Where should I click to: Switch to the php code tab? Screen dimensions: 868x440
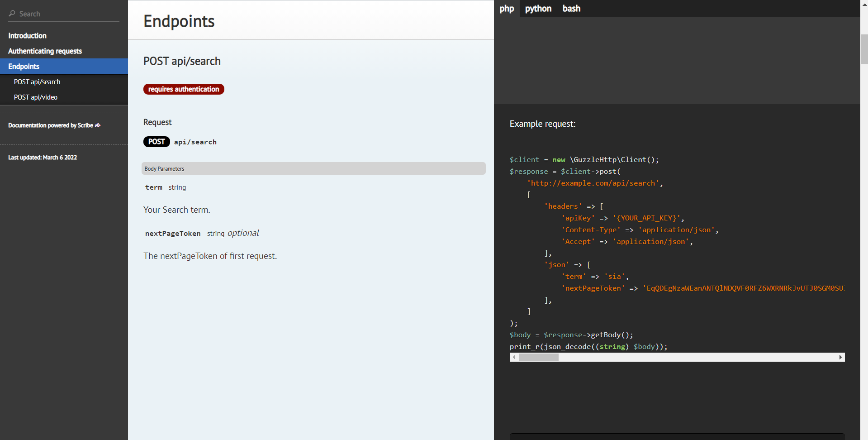507,9
